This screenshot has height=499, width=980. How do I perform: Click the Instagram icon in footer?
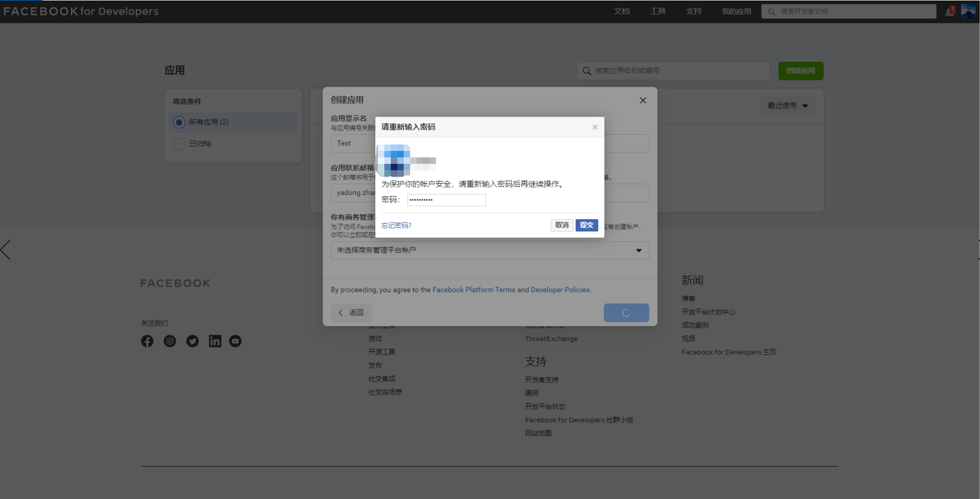click(170, 341)
